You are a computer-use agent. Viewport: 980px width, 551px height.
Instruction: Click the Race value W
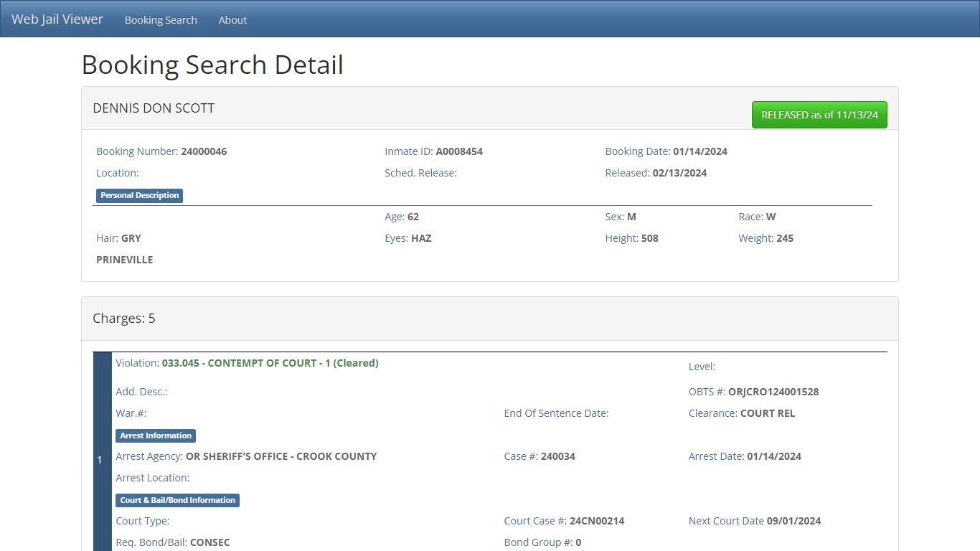[x=771, y=217]
